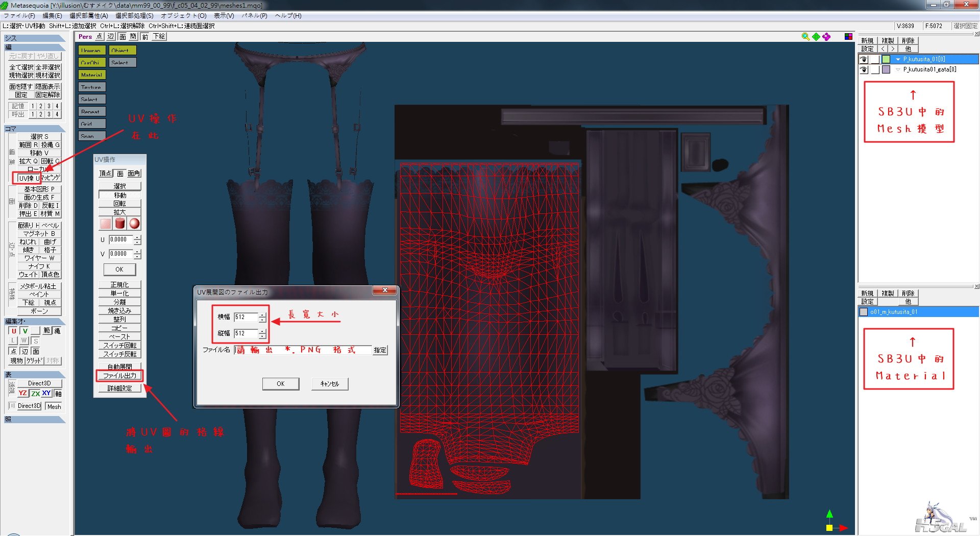This screenshot has width=980, height=536.
Task: Click the yellow magnifier zoom icon
Action: (x=805, y=37)
